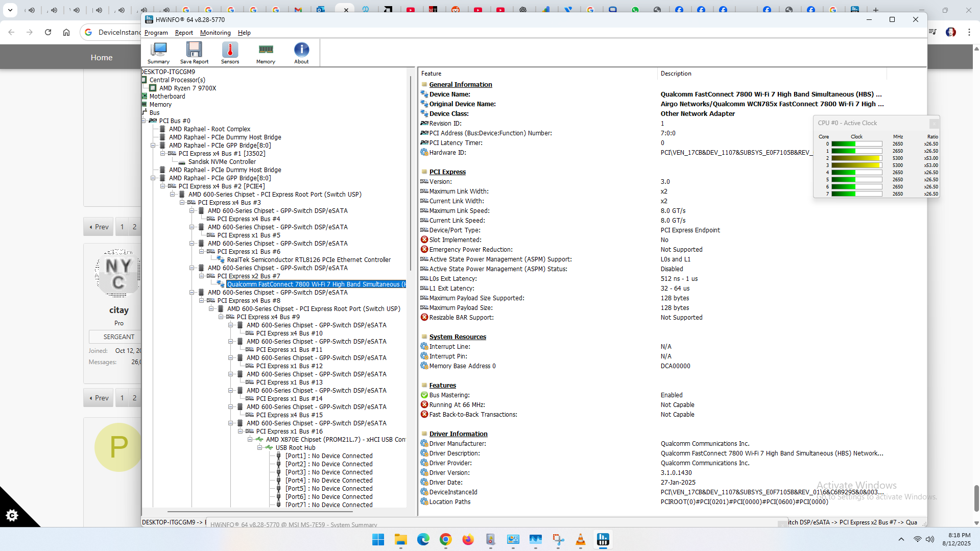Open File Explorer from the taskbar

click(x=400, y=540)
